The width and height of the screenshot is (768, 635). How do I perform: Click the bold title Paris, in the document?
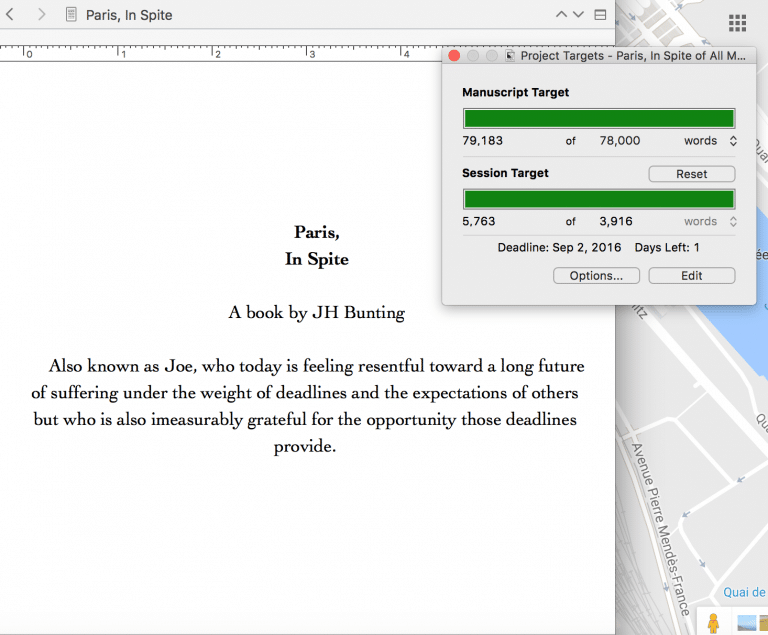coord(316,232)
